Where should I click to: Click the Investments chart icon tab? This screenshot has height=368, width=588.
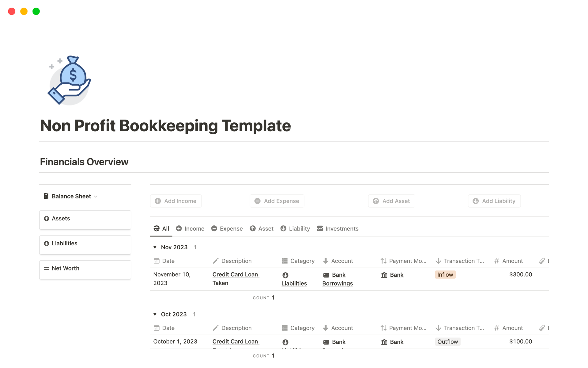coord(320,228)
